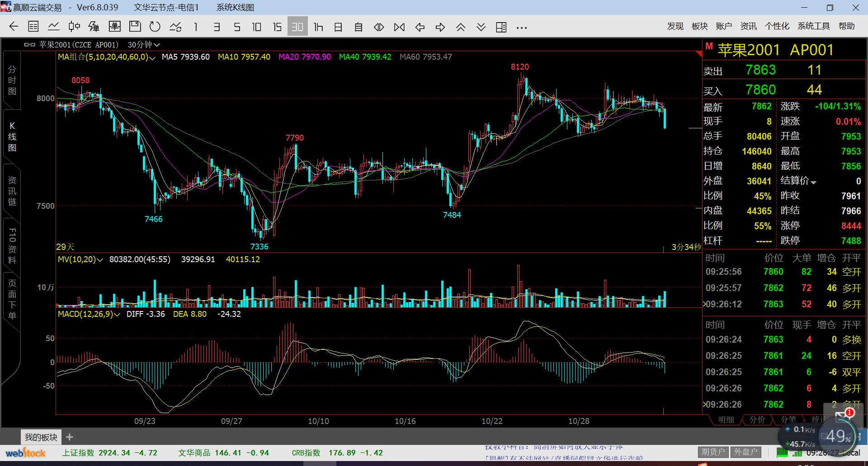Click the 外盘户 account button

coord(745,452)
